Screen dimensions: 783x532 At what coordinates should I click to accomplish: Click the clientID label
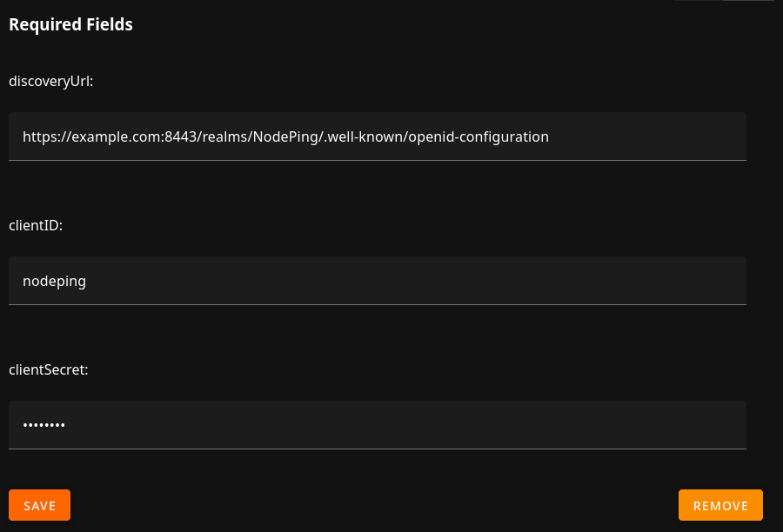(36, 225)
